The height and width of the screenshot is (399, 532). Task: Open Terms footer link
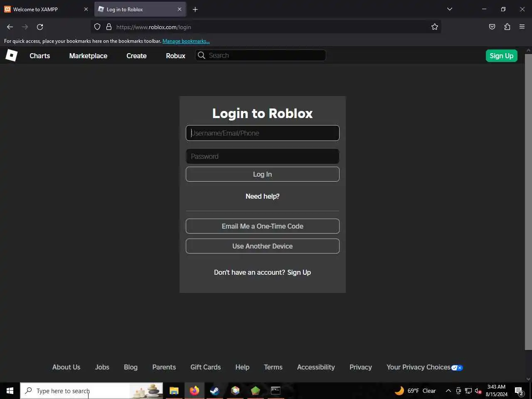click(273, 367)
